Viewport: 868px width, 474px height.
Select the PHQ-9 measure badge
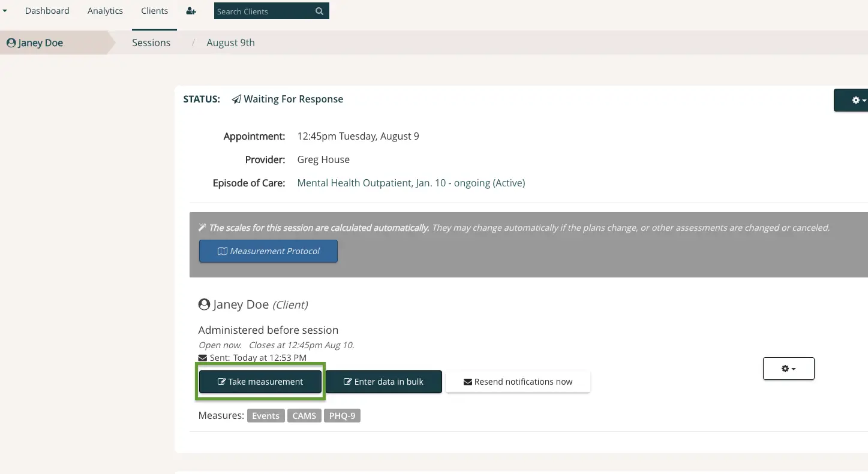pyautogui.click(x=342, y=415)
